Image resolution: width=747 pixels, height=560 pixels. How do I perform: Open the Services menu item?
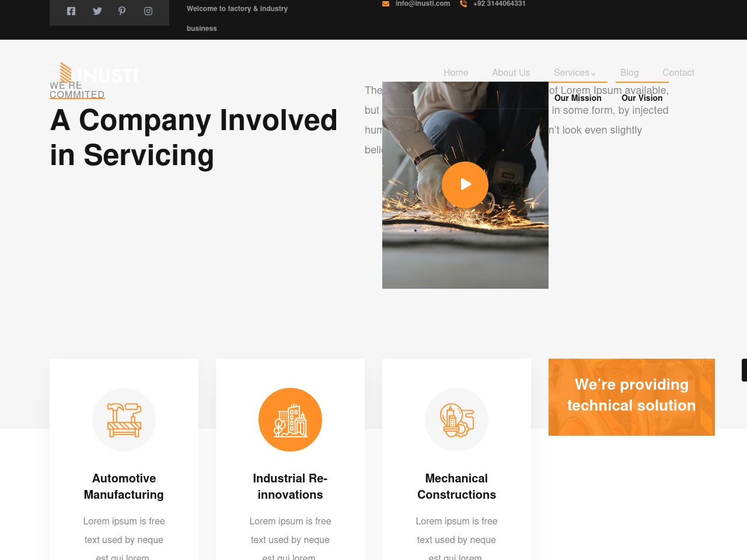tap(571, 73)
